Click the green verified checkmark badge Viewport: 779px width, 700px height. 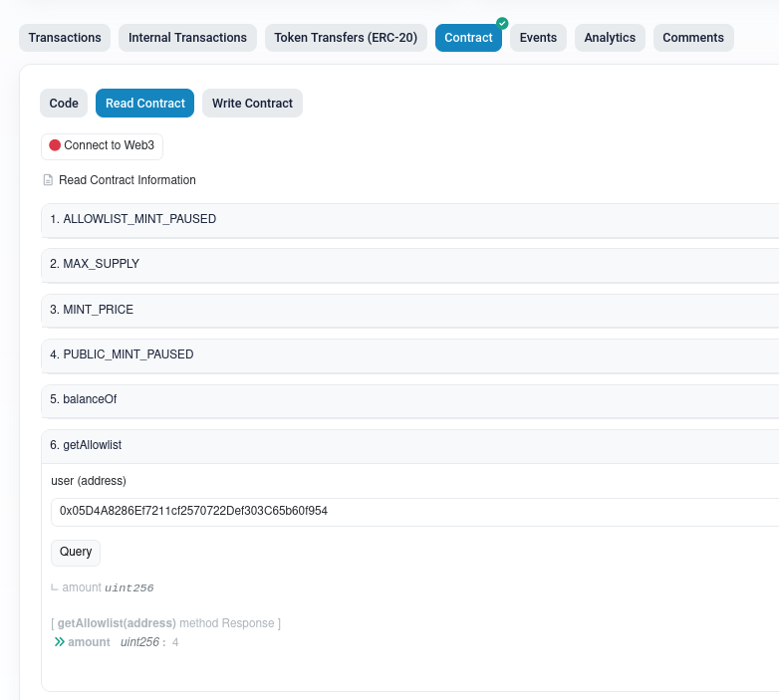[x=502, y=23]
